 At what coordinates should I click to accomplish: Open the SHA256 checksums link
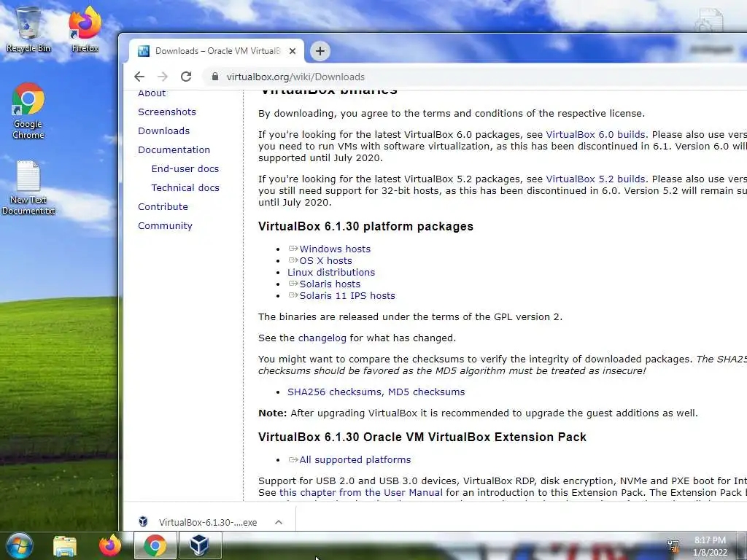point(334,392)
